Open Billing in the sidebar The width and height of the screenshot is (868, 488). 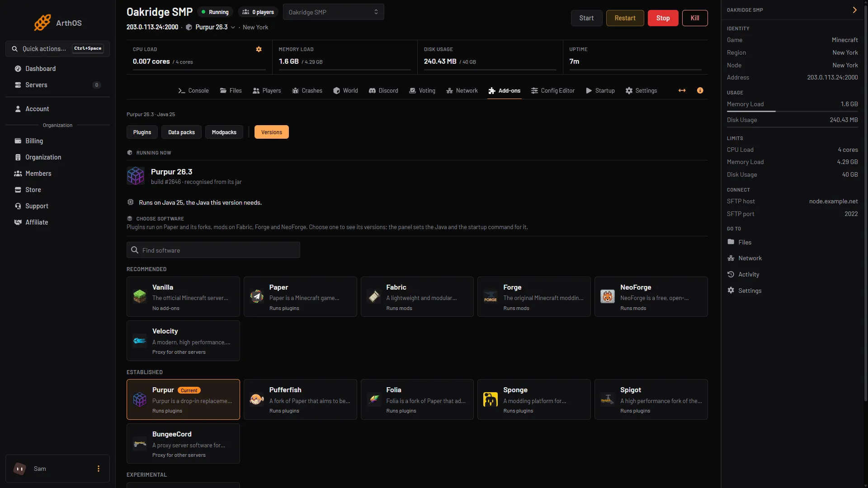coord(57,141)
